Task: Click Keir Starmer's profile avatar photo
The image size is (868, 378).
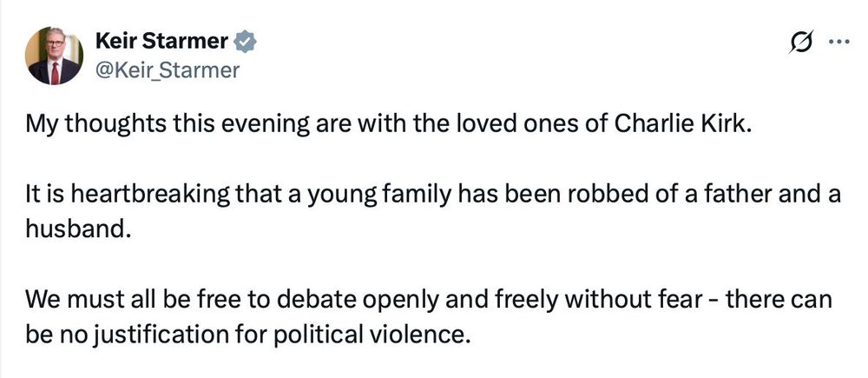Action: (x=54, y=56)
